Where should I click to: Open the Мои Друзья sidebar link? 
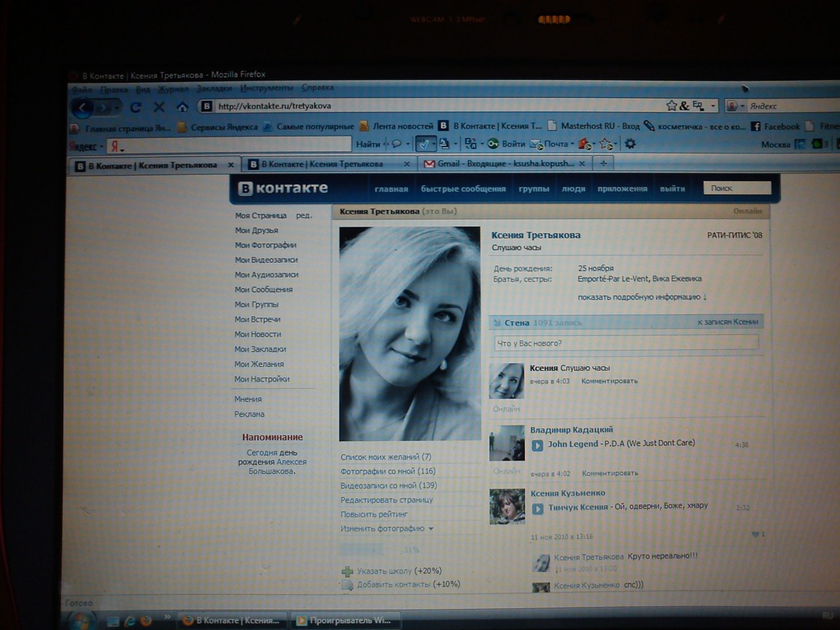[257, 230]
